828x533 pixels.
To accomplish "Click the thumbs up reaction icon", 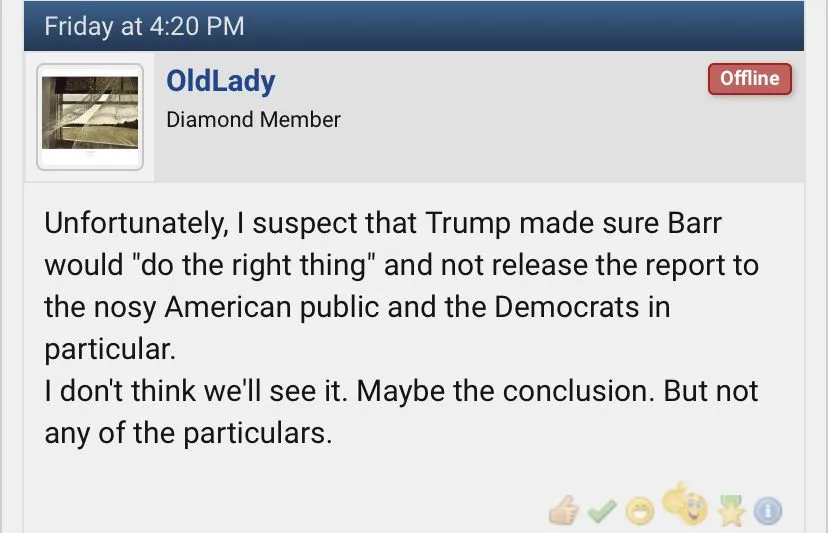I will pyautogui.click(x=564, y=512).
